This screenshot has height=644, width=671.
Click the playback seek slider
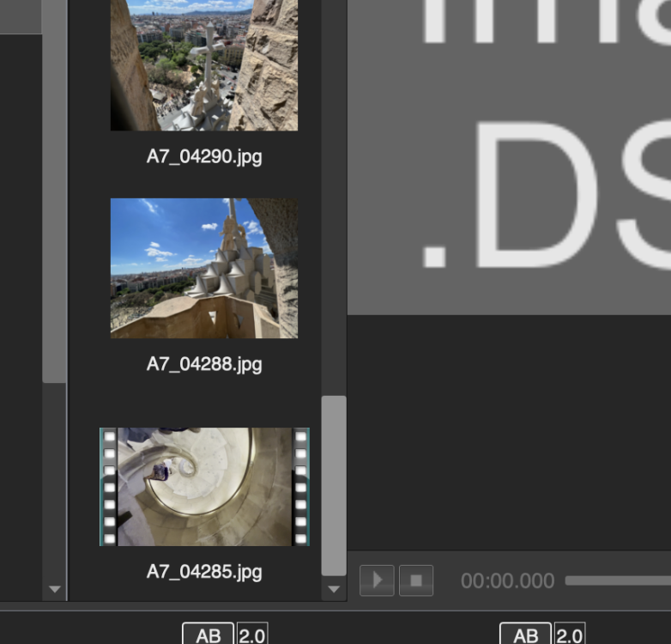pos(618,580)
